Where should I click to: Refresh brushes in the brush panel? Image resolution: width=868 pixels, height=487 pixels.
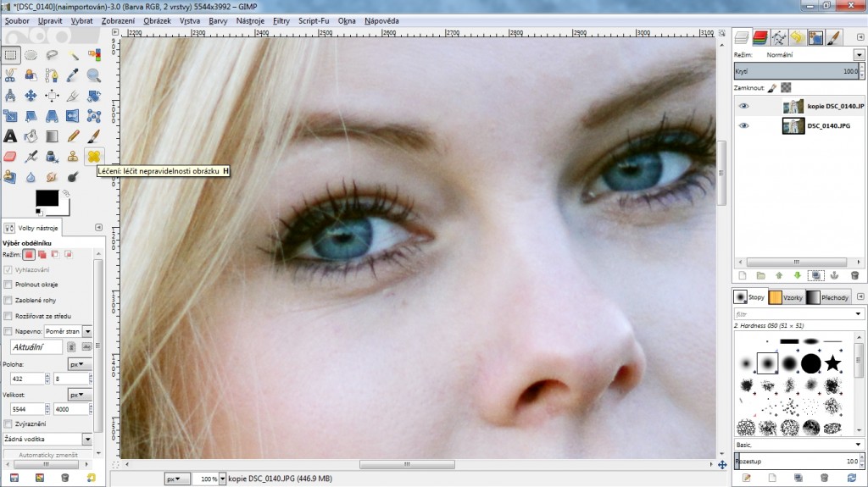click(x=852, y=478)
